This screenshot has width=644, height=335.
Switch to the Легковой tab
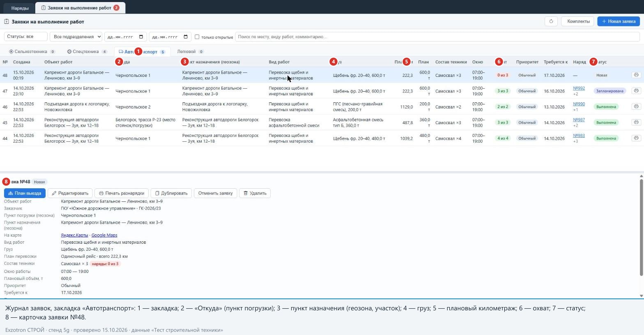click(x=190, y=51)
